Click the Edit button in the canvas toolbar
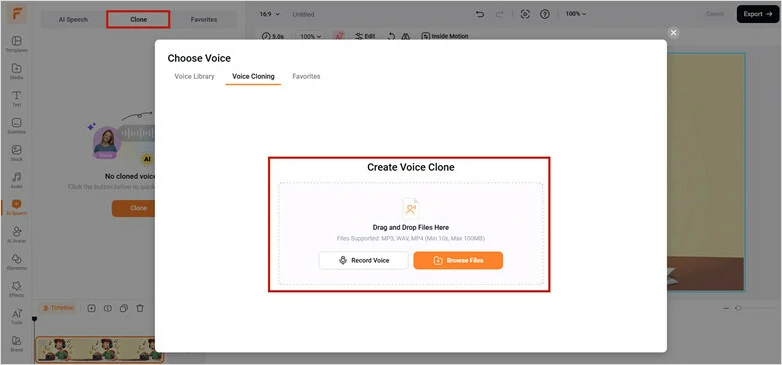Image resolution: width=782 pixels, height=365 pixels. (365, 36)
